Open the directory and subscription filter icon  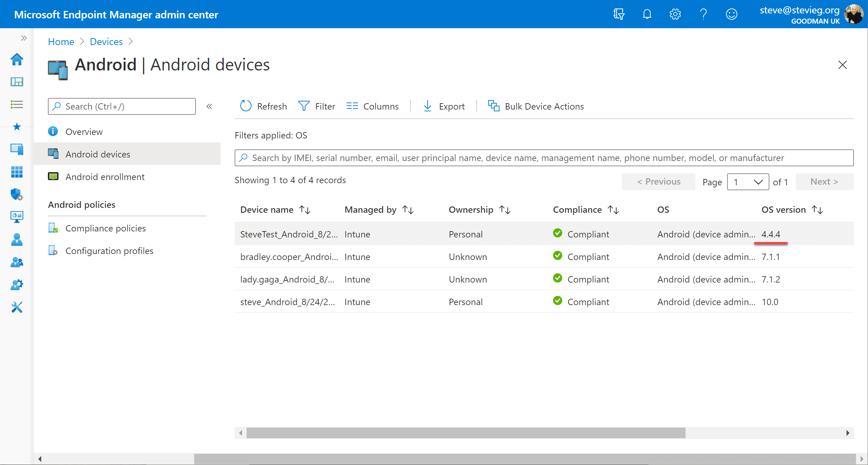coord(619,14)
